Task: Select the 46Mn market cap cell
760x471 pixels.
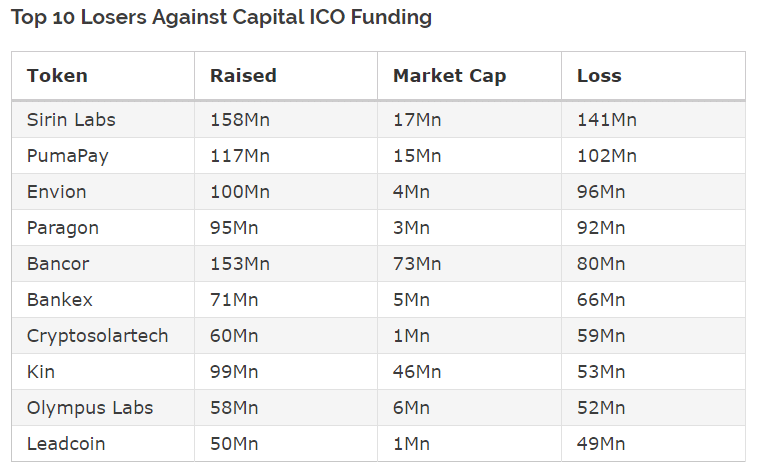Action: coord(417,372)
